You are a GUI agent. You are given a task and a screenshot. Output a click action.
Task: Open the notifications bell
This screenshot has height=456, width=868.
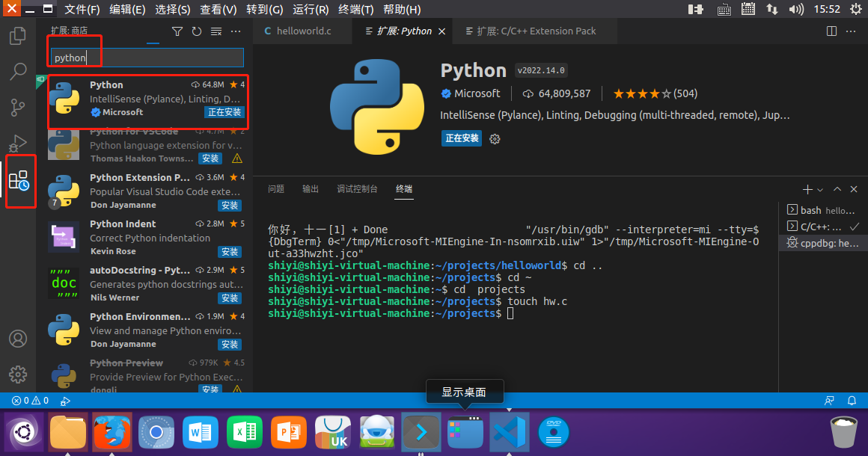click(852, 401)
